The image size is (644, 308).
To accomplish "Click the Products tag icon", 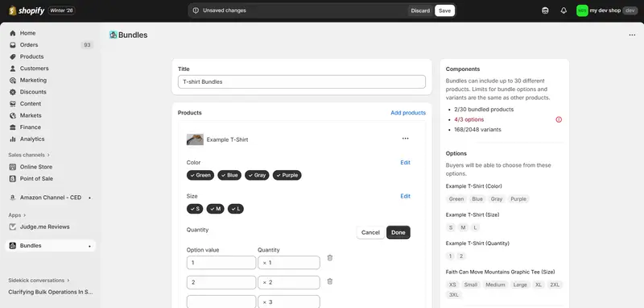I will [13, 56].
